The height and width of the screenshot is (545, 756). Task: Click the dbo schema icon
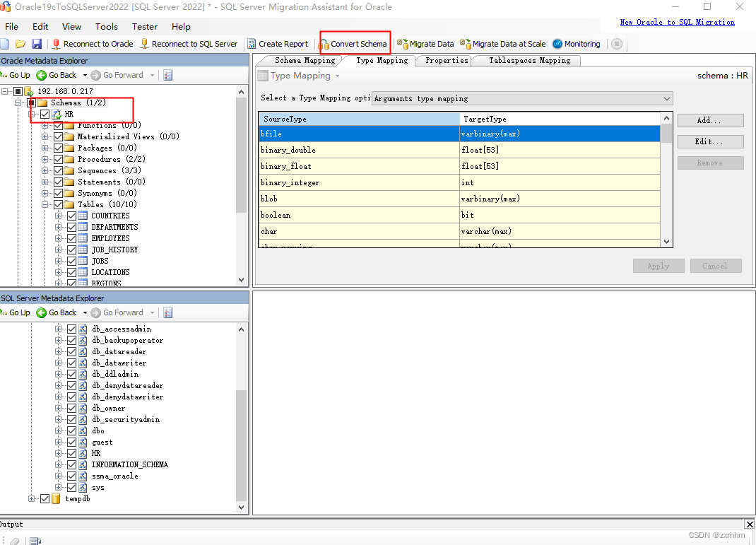83,430
